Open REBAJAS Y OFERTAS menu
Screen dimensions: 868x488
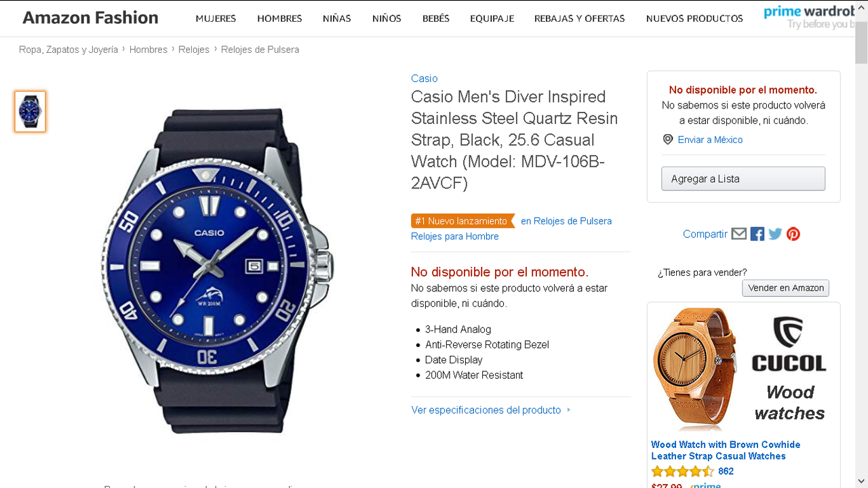[x=580, y=18]
